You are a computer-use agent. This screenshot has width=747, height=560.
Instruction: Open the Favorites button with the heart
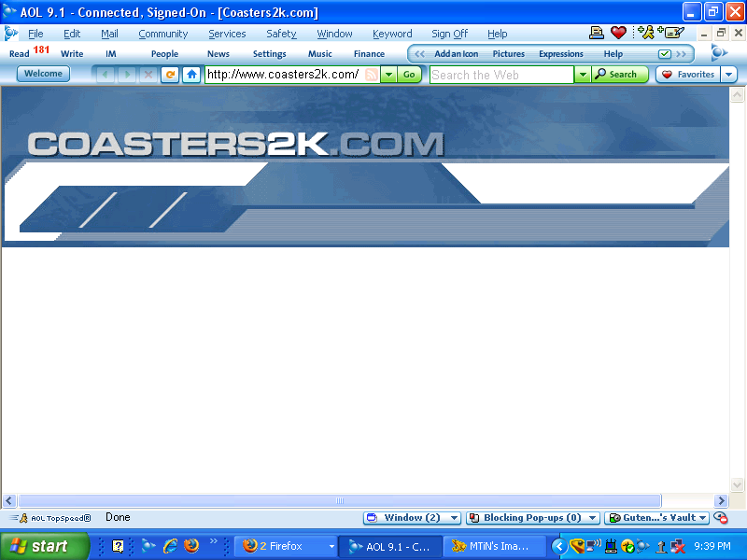coord(688,75)
